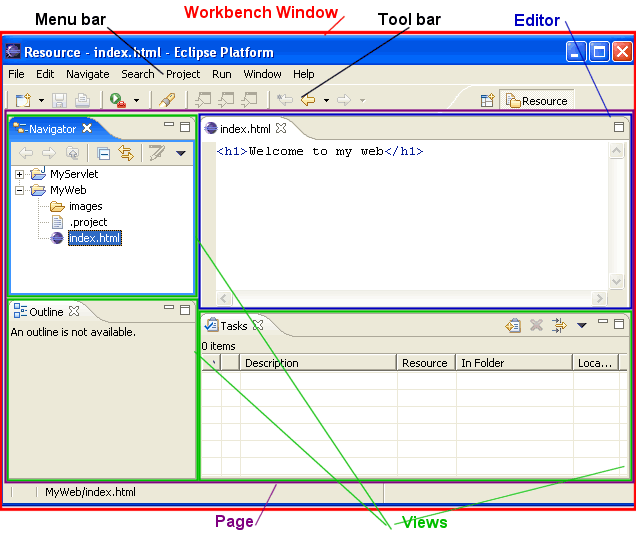
Task: Click the Add Task icon
Action: (513, 325)
